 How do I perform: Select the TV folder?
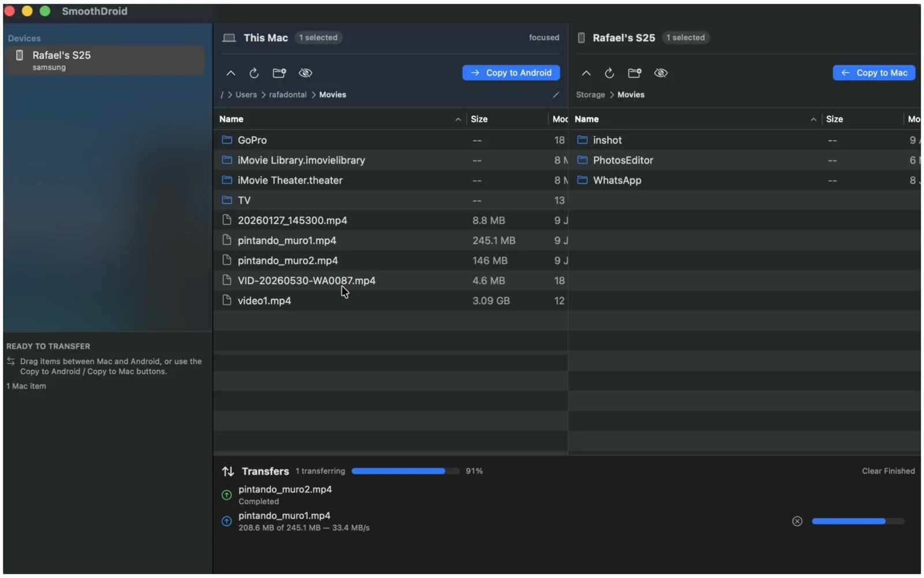[390, 201]
